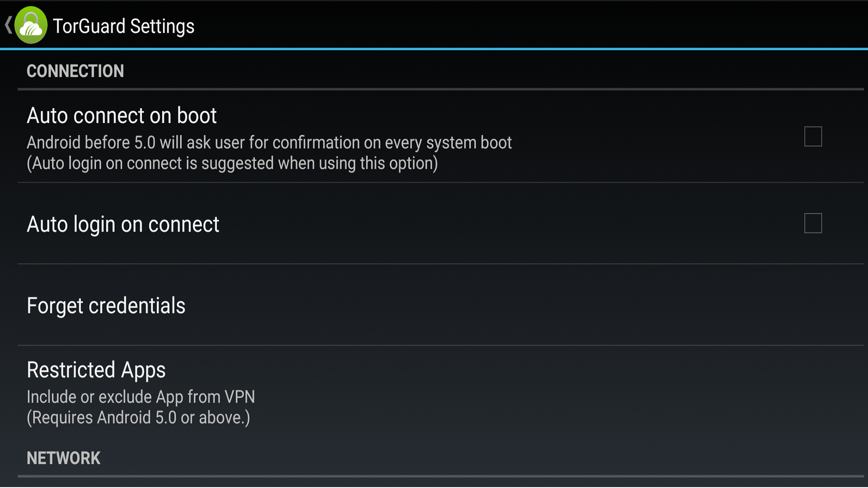
Task: Click the Auto connect on boot label
Action: (122, 116)
